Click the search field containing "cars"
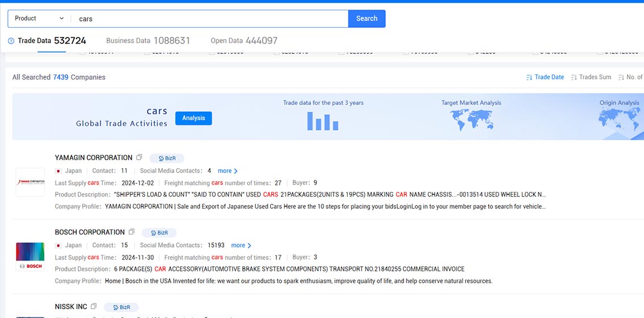Viewport: 644px width, 318px height. (209, 19)
